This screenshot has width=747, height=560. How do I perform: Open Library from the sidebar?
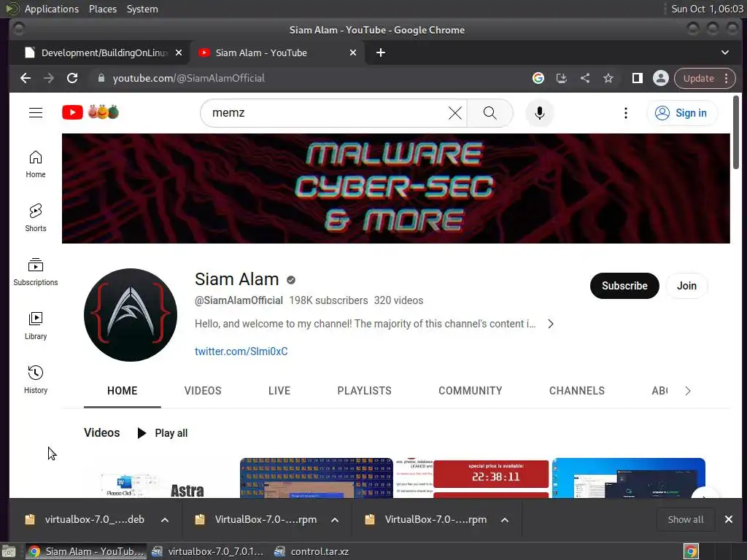click(36, 326)
